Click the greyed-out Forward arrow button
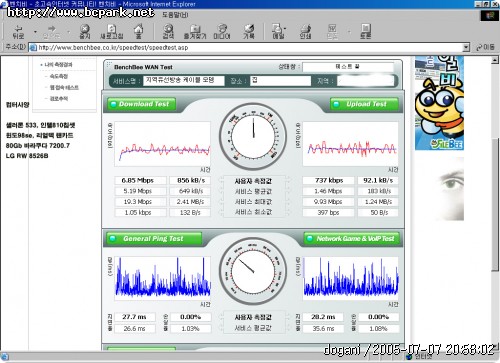This screenshot has width=500, height=363. [52, 32]
